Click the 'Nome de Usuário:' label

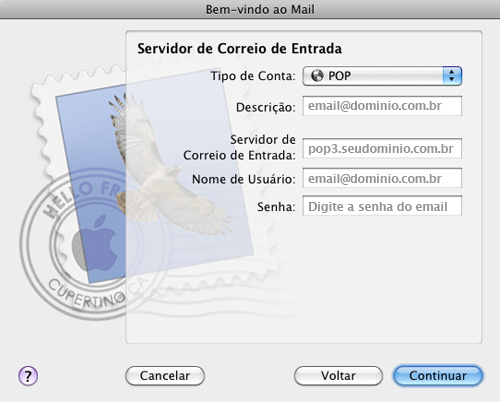click(244, 179)
